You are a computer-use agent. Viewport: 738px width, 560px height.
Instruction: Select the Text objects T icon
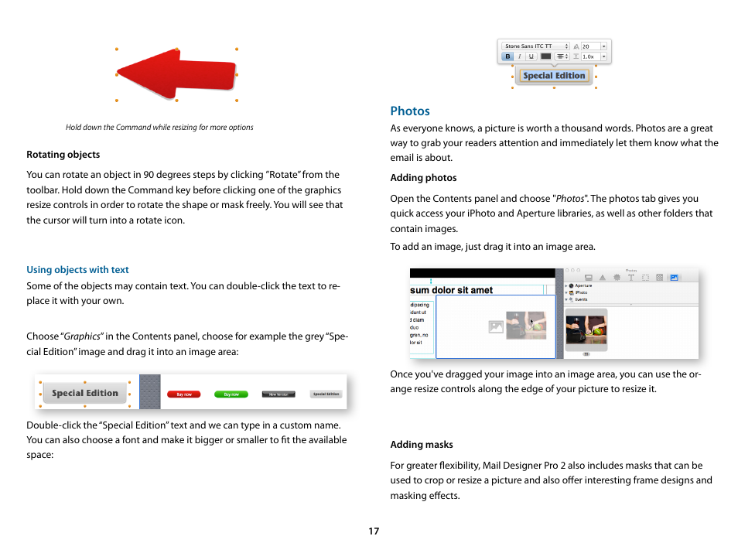pos(631,278)
